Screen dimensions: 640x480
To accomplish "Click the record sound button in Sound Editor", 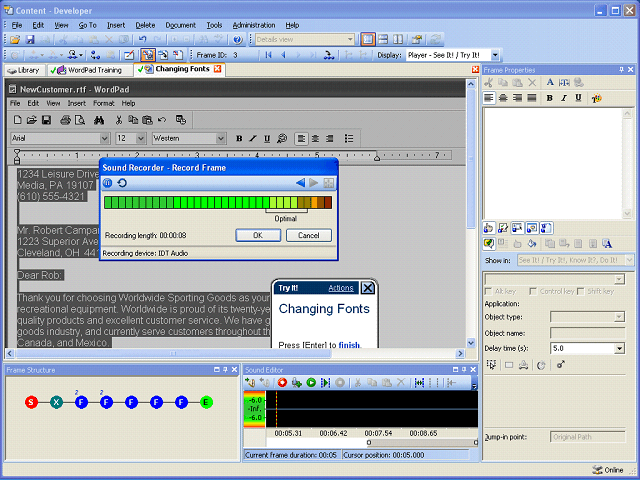I will point(282,382).
